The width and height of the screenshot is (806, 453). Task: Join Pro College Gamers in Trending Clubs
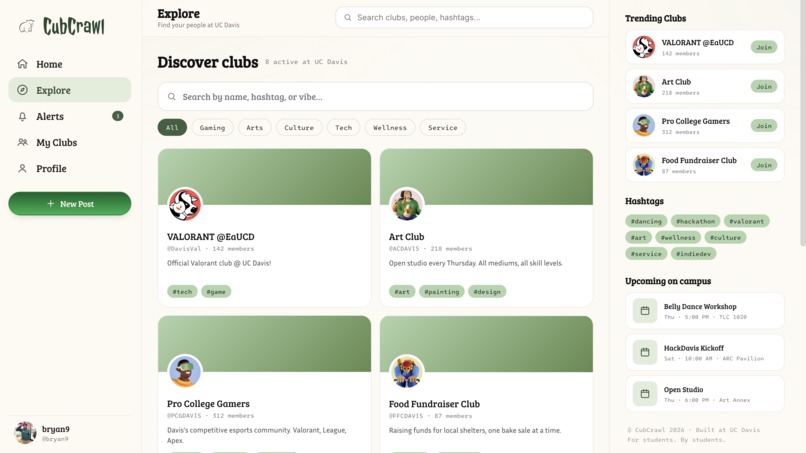(764, 125)
